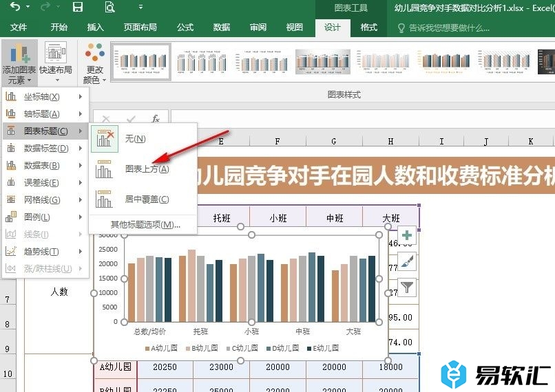The image size is (555, 392).
Task: Expand arrow beside 网格线(G)
Action: coord(81,200)
